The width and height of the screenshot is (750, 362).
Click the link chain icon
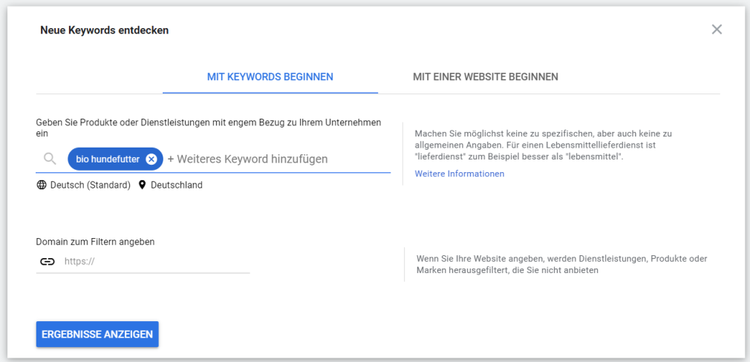tap(47, 262)
